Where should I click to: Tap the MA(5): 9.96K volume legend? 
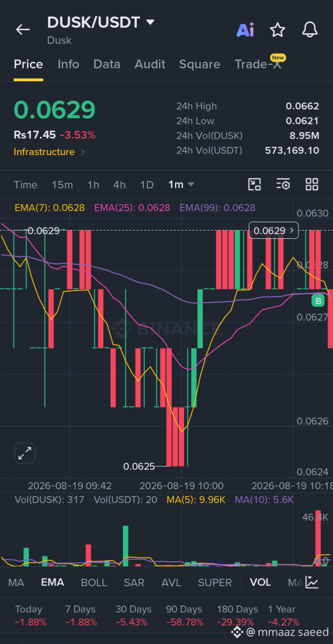[196, 500]
